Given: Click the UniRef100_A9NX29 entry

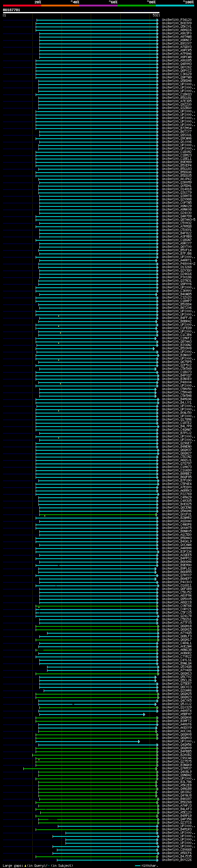Looking at the screenshot, I should (x=177, y=206).
